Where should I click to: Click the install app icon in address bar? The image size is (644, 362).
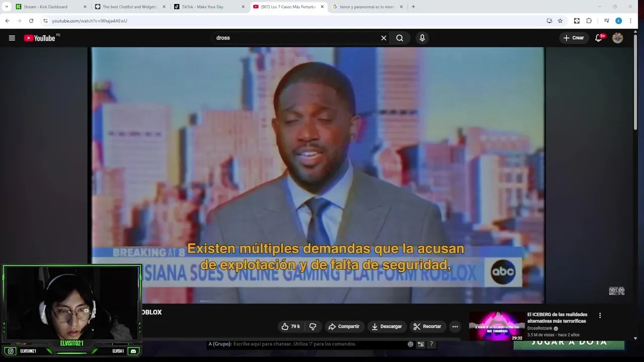tap(549, 21)
